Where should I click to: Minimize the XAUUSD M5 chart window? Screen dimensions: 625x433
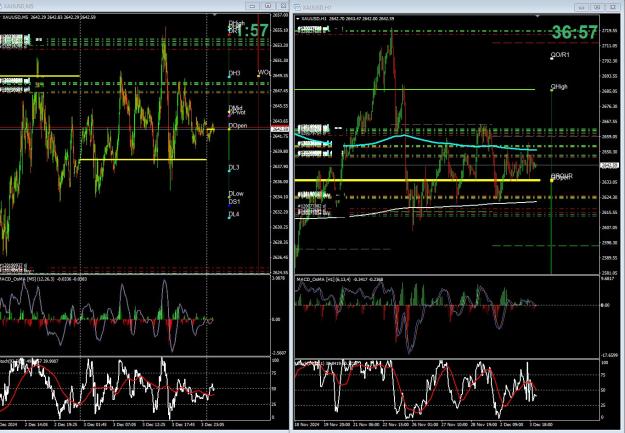click(x=252, y=6)
